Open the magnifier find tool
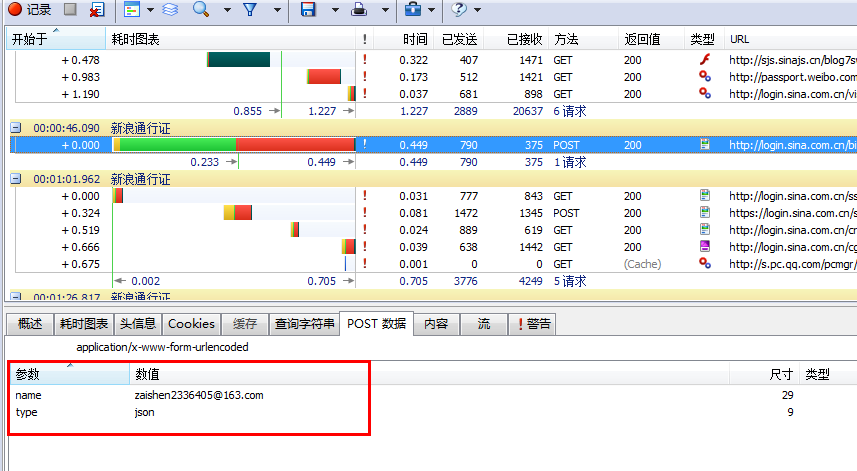 coord(201,9)
